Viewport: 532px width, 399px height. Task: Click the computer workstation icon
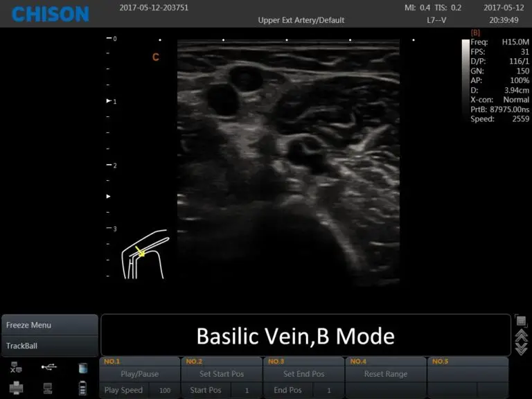click(49, 387)
